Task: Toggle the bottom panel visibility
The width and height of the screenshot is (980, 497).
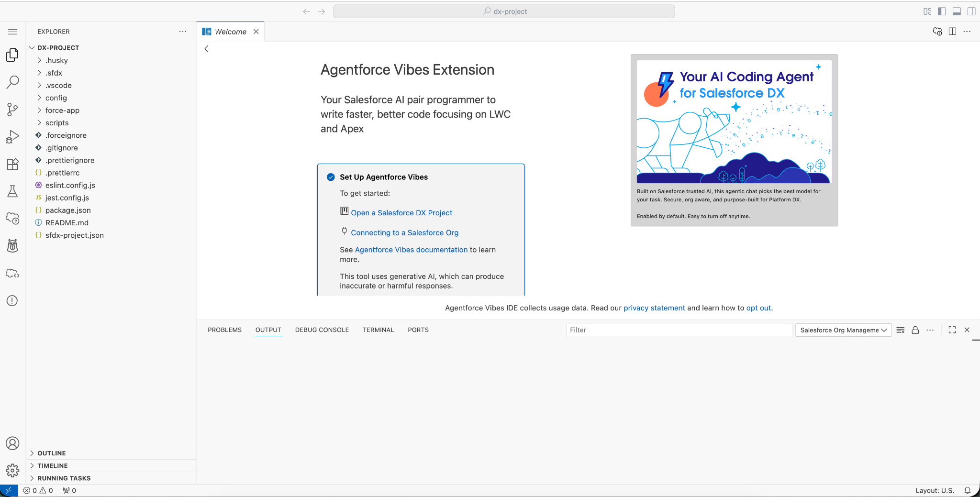Action: pyautogui.click(x=957, y=11)
